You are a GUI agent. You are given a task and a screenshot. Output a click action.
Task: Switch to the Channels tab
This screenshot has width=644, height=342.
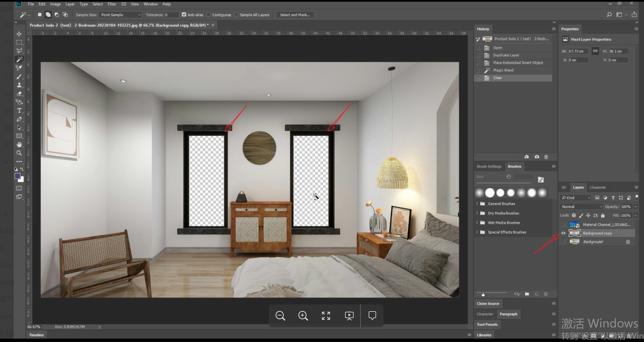point(597,188)
